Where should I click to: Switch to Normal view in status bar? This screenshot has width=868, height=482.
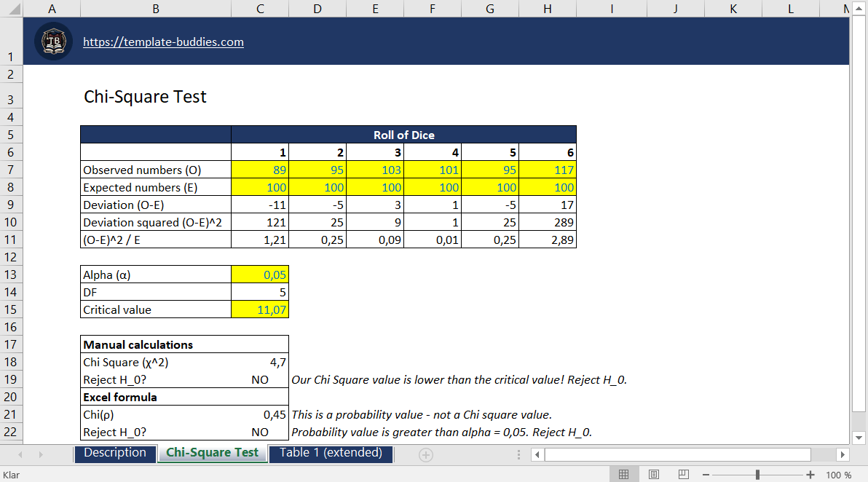[x=624, y=473]
